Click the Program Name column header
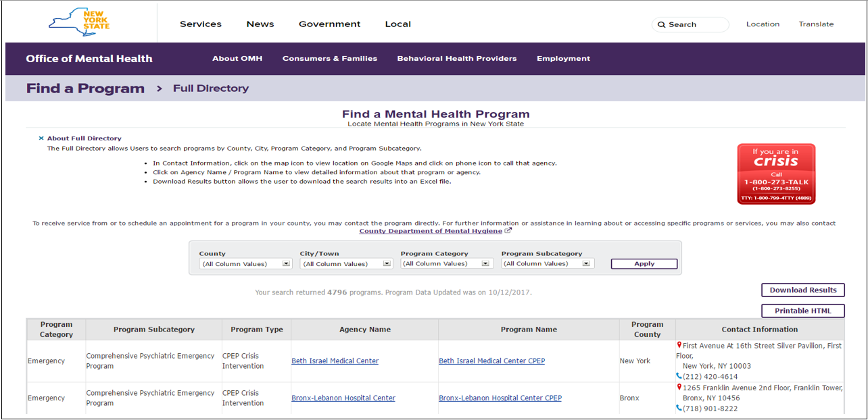868x420 pixels. click(529, 330)
